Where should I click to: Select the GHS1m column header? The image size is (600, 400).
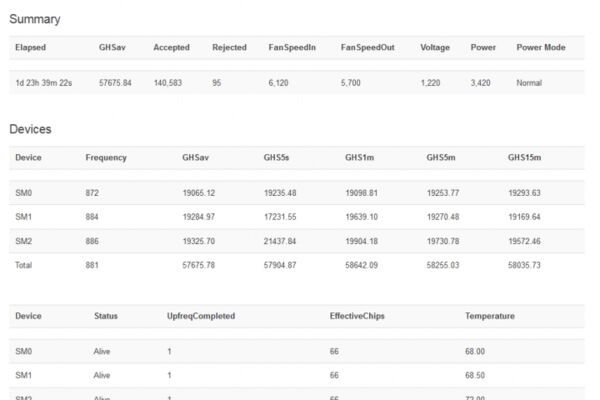(360, 158)
